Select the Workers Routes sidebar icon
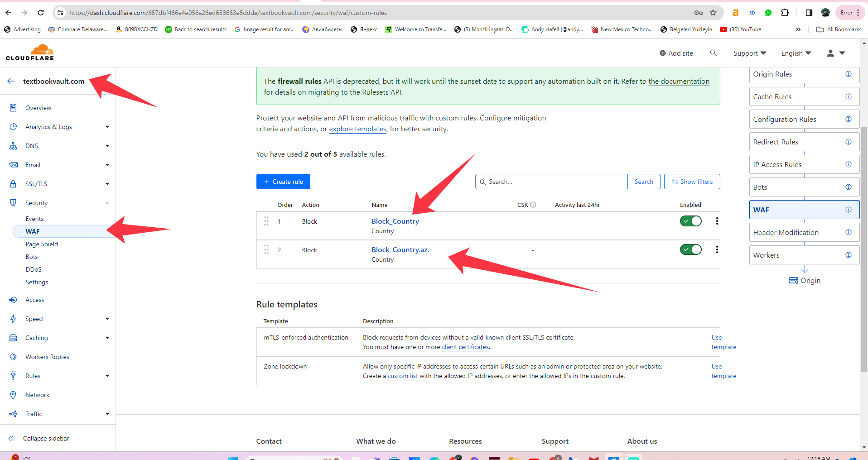Screen dimensions: 868x460 point(13,356)
